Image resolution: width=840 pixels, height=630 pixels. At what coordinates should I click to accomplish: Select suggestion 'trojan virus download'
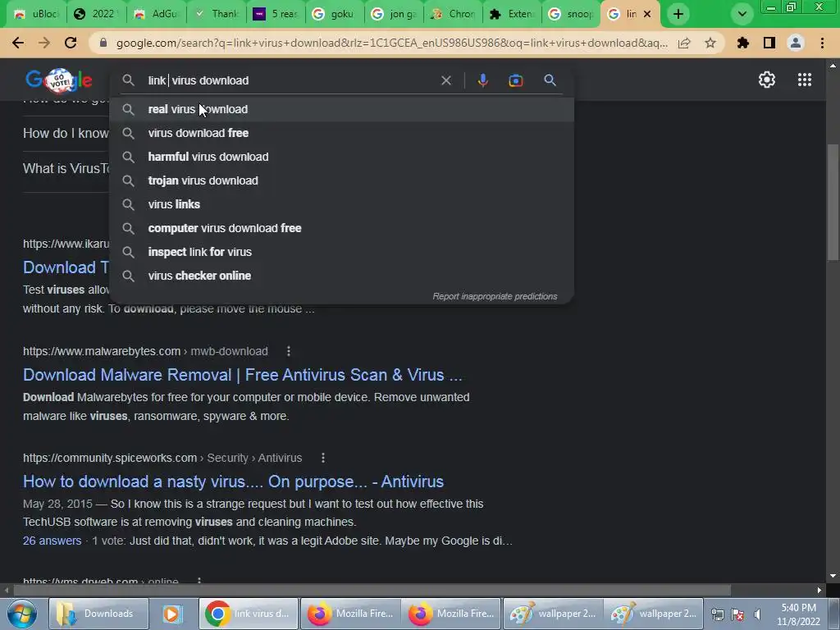pos(341,180)
